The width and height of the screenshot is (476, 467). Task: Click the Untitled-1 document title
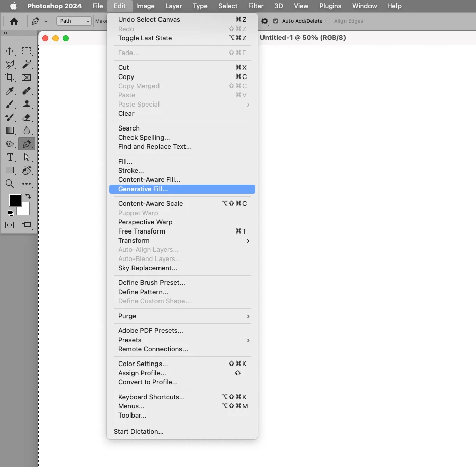click(x=303, y=38)
